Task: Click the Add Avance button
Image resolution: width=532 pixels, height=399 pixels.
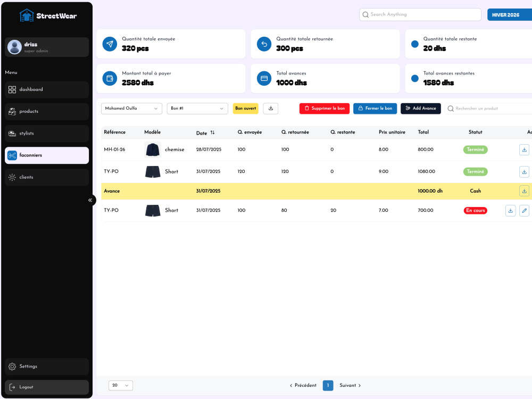Action: (x=421, y=109)
